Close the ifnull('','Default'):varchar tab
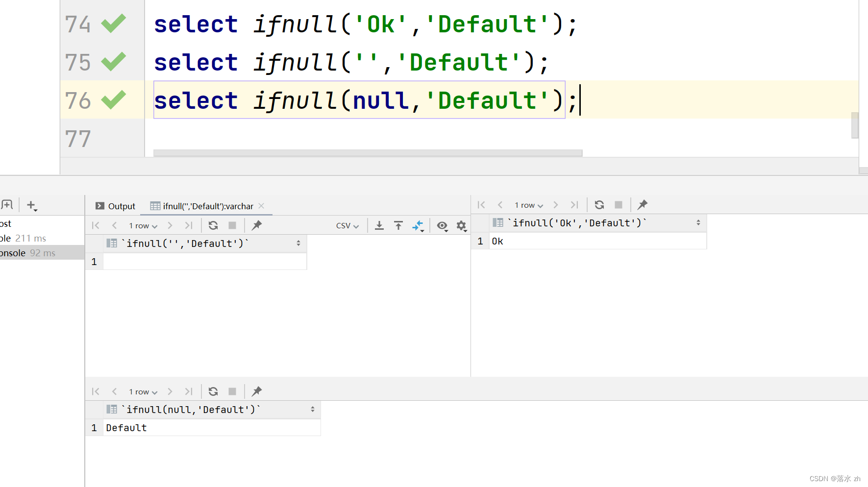Screen dimensions: 868x487 tap(262, 206)
